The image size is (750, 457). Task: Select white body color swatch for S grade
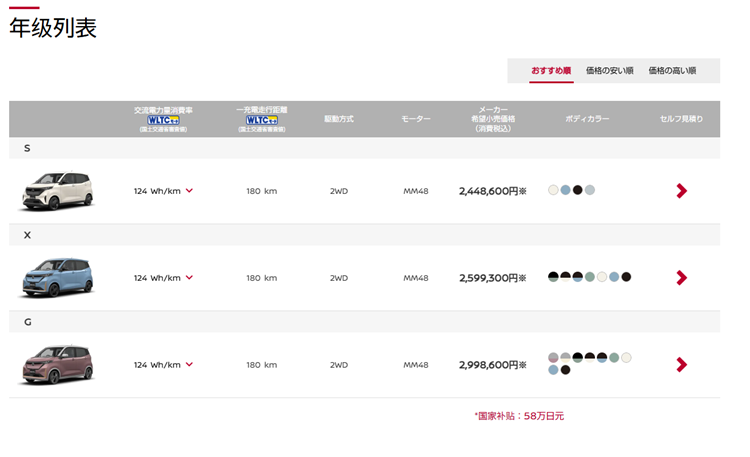click(x=553, y=190)
